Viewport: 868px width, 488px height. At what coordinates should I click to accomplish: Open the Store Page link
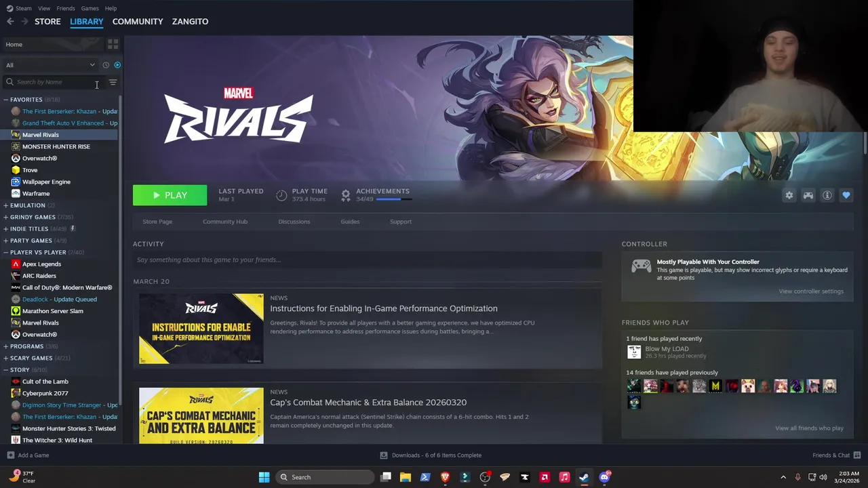click(x=157, y=222)
